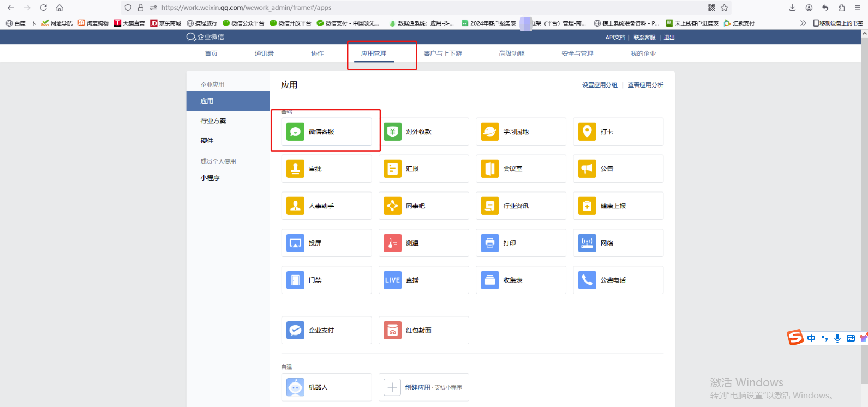Image resolution: width=868 pixels, height=407 pixels.
Task: Expand the bookmarks overflow chevron
Action: pos(803,23)
